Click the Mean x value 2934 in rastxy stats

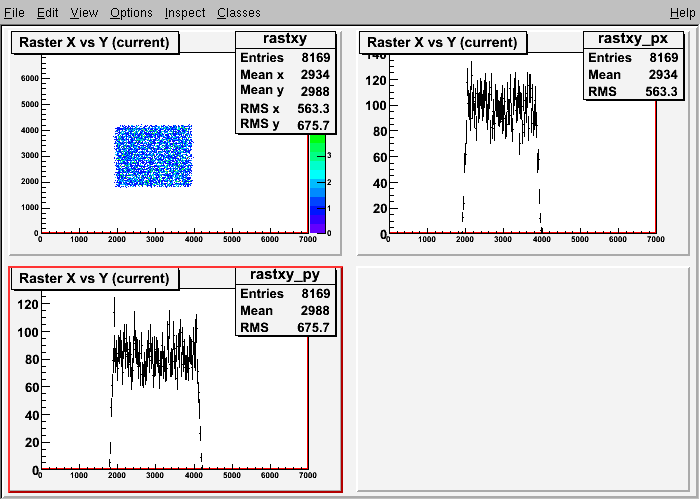(x=315, y=75)
